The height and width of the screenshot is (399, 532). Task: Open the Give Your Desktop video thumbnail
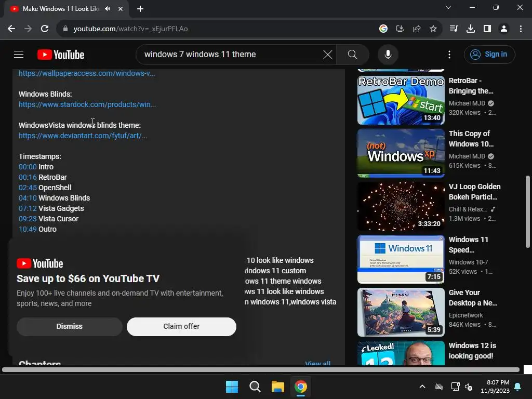(x=401, y=312)
